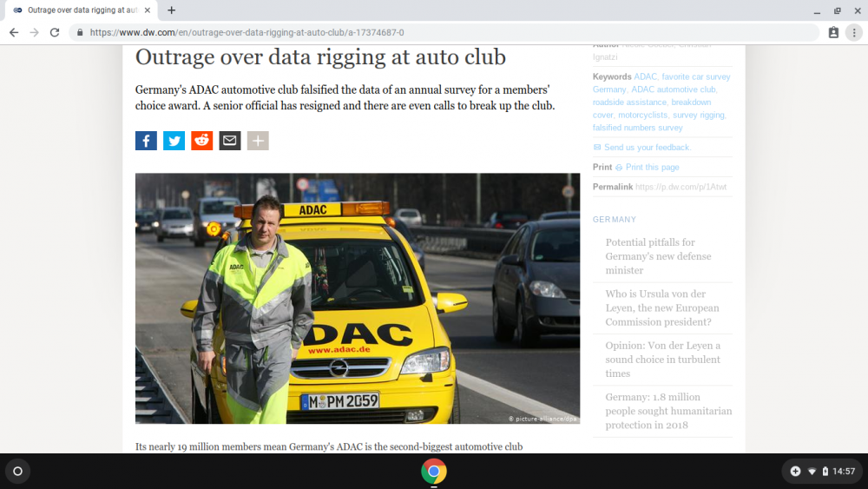Open 'motorcyclists' keyword link
Image resolution: width=868 pixels, height=489 pixels.
[642, 115]
